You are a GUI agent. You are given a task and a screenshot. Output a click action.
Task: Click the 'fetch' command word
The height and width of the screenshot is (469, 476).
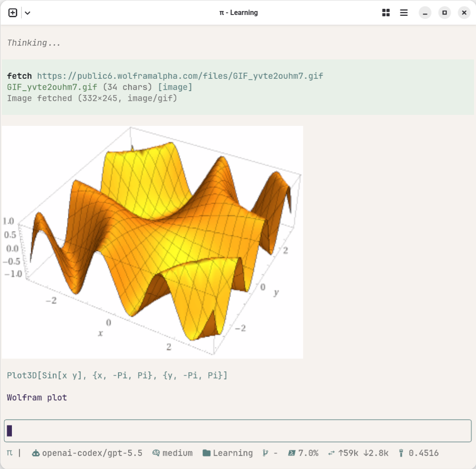19,76
